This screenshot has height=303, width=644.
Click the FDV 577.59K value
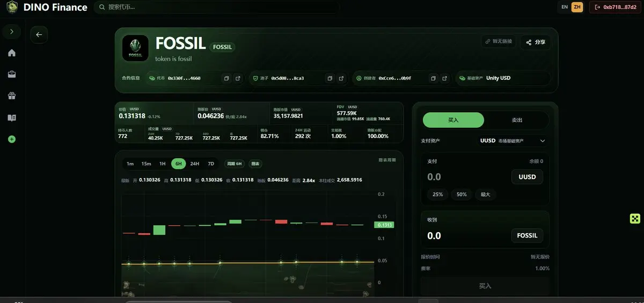click(347, 113)
